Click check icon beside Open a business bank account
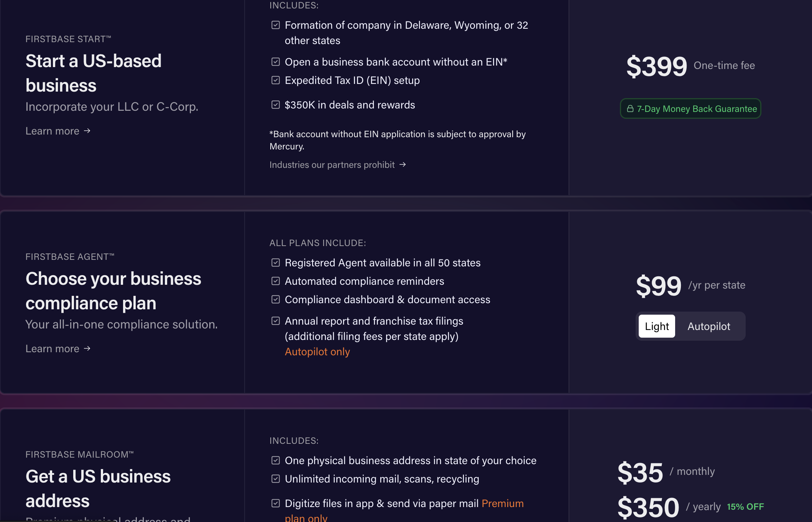This screenshot has height=522, width=812. (275, 62)
